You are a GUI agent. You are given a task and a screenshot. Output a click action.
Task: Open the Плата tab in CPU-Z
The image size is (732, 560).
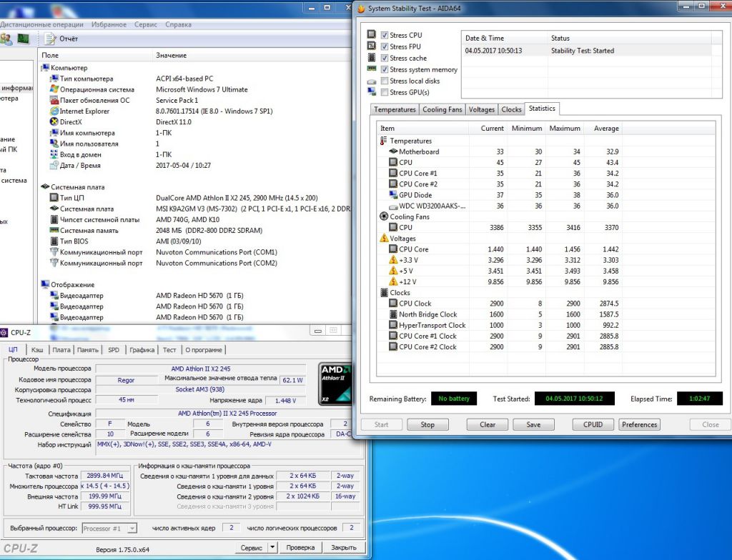pos(61,350)
